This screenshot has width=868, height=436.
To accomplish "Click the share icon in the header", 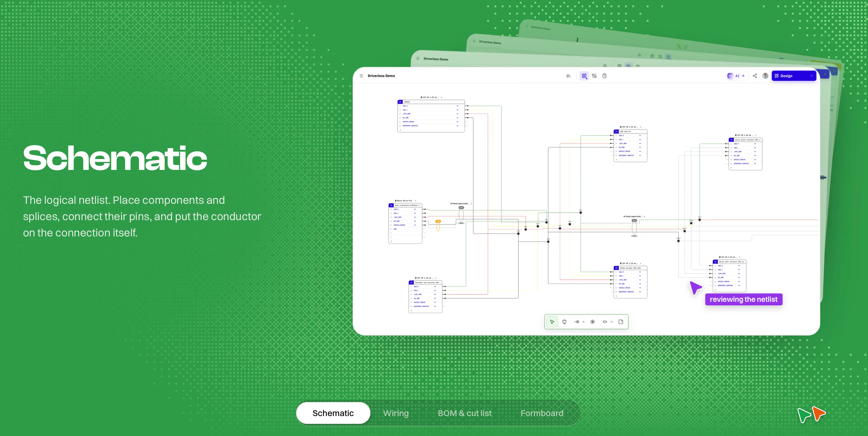I will point(755,76).
